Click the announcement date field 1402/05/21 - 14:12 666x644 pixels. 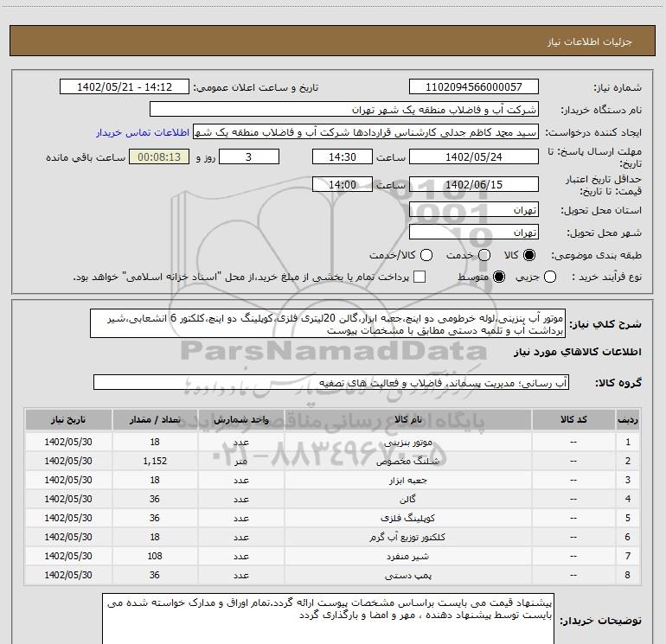point(125,87)
